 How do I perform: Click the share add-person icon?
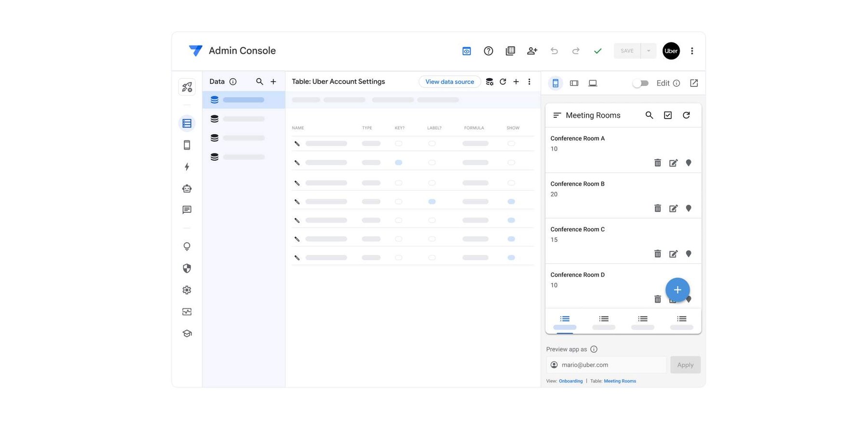point(532,51)
